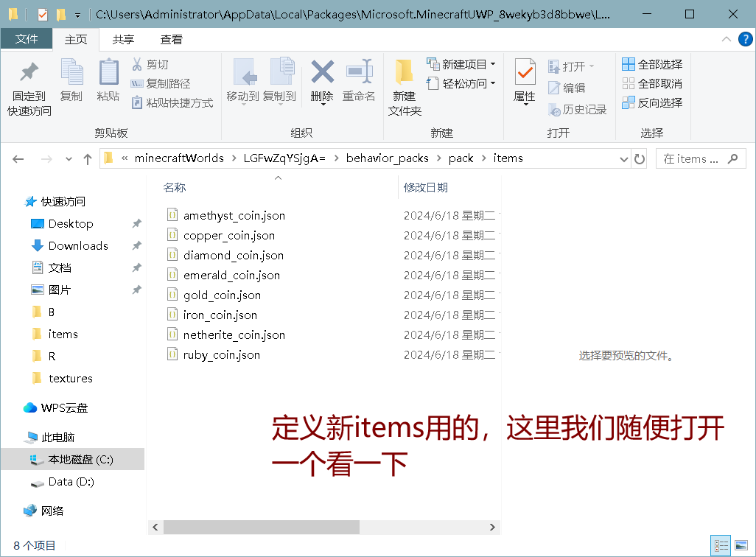Select Network (网络) in navigation pane
The width and height of the screenshot is (756, 557).
point(52,511)
